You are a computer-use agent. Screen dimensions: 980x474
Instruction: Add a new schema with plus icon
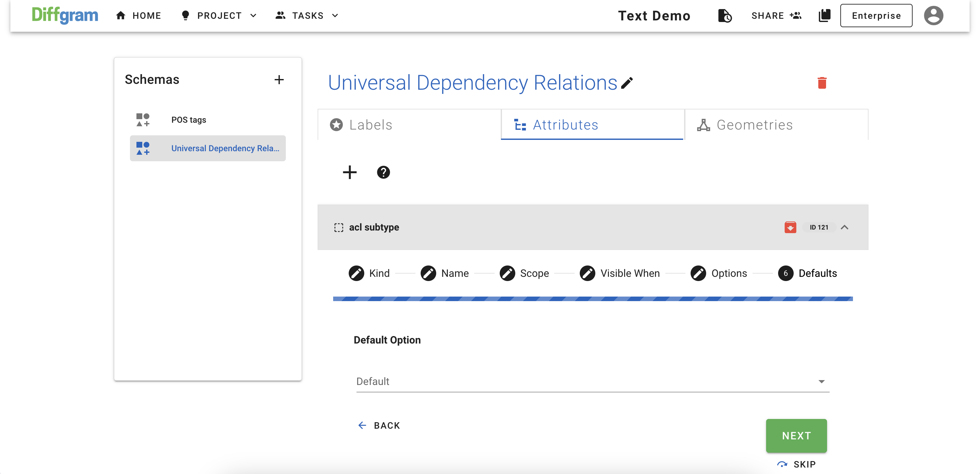pos(279,79)
